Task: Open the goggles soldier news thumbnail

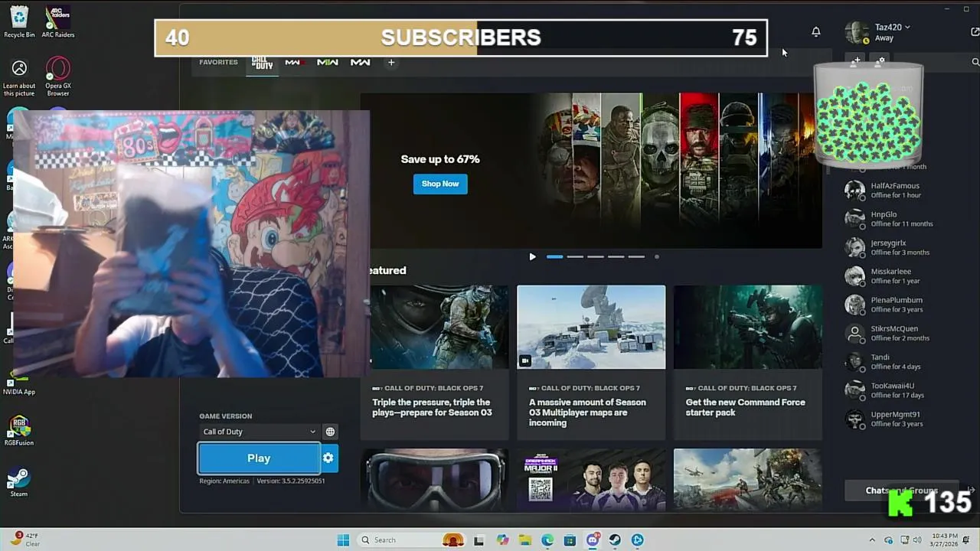Action: coord(434,480)
